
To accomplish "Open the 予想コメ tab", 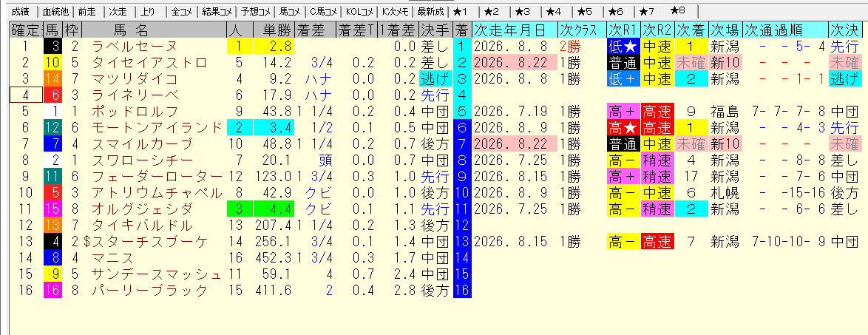I will [x=254, y=11].
